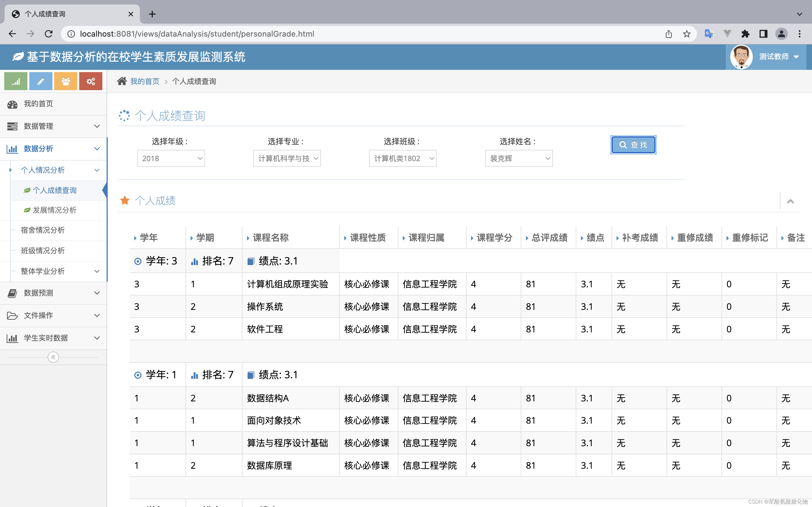Click the orange users group shortcut icon
This screenshot has height=507, width=812.
point(66,81)
